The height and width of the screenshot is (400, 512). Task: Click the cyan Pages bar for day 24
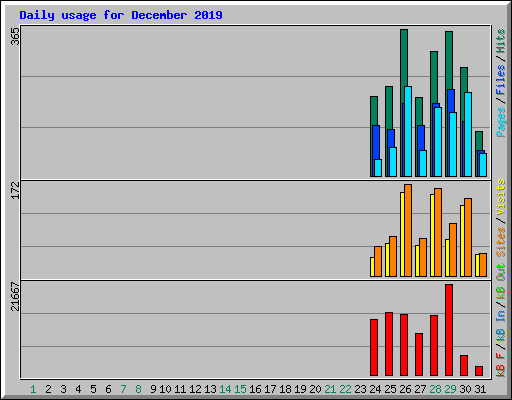point(378,168)
